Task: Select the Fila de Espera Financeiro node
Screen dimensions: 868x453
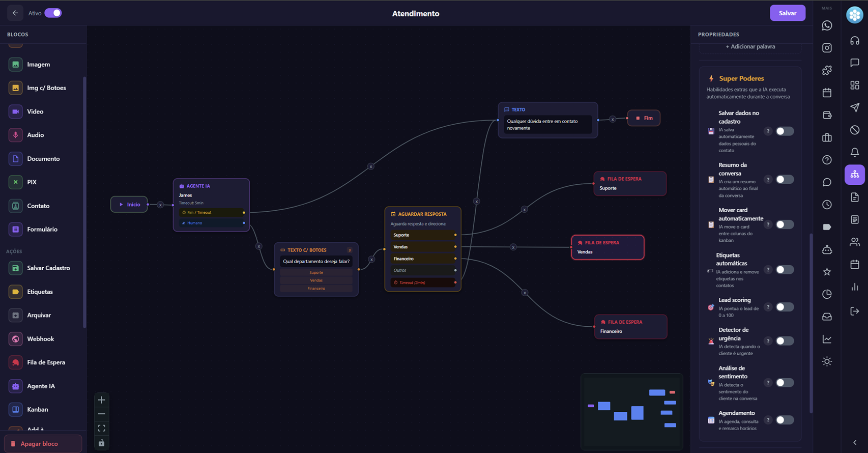Action: point(630,327)
